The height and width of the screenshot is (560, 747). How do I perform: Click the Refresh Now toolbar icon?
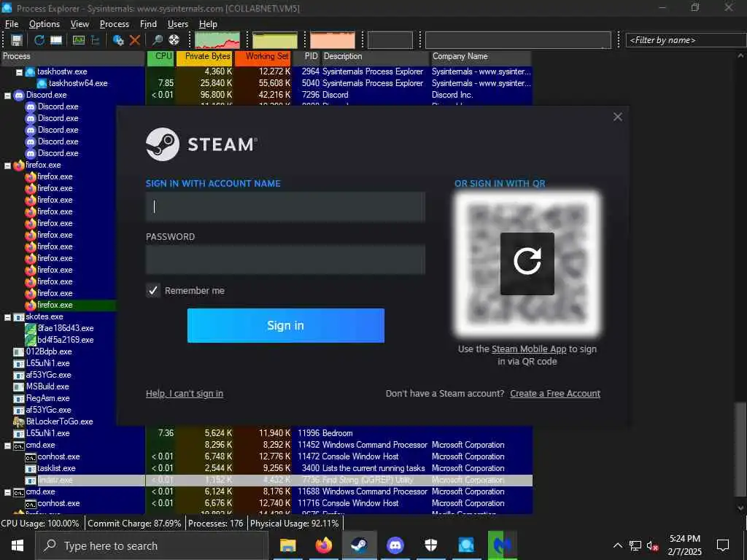39,40
